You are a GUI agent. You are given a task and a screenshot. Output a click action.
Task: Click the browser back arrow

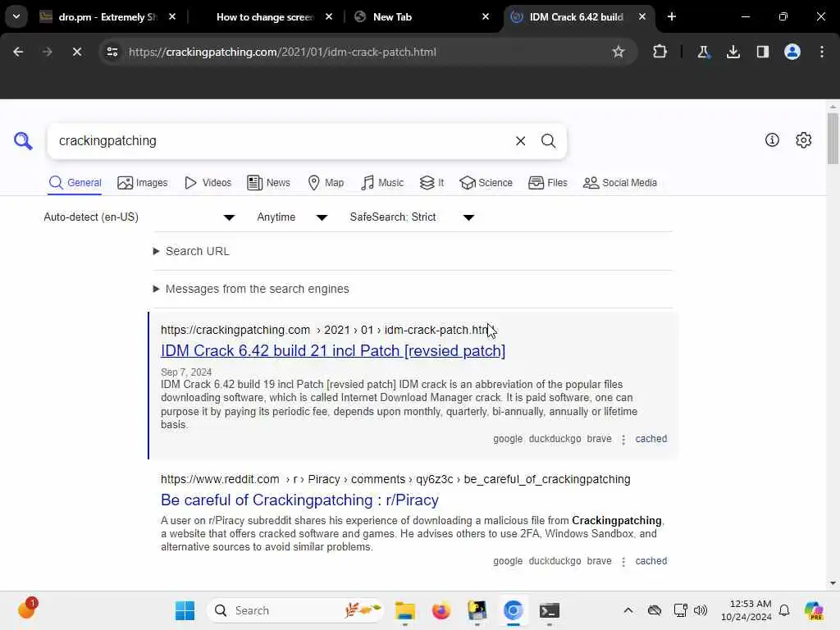[x=18, y=52]
